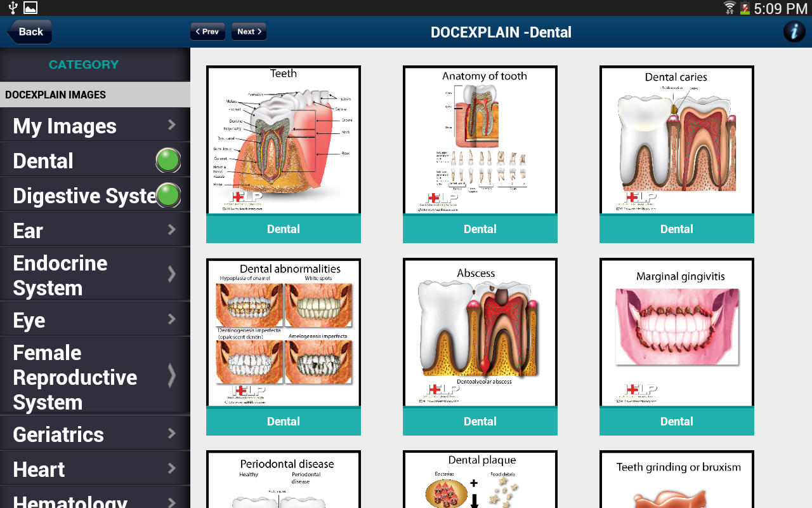Expand My Images chevron
812x508 pixels.
pos(172,124)
